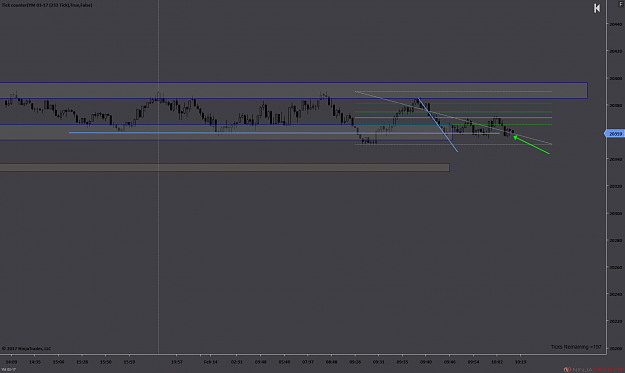Click the 02:51 time axis label
Viewport: 625px width, 373px height.
point(236,362)
